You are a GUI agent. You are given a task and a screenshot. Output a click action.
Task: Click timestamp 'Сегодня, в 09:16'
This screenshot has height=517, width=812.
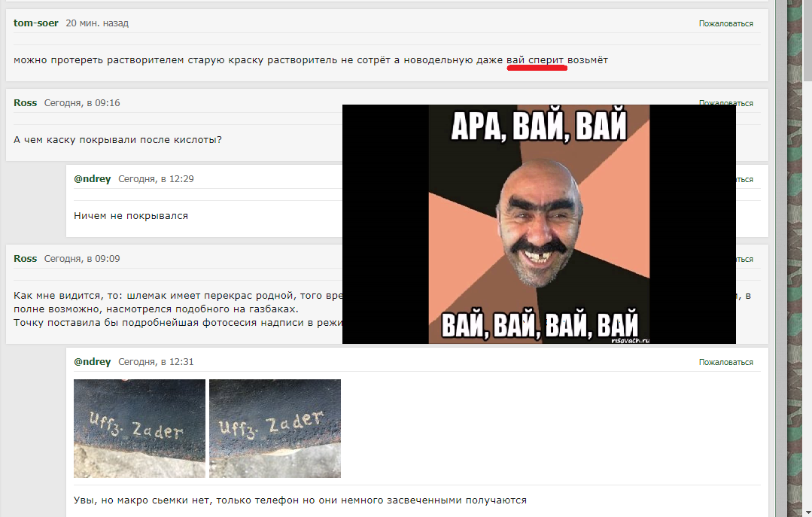82,103
